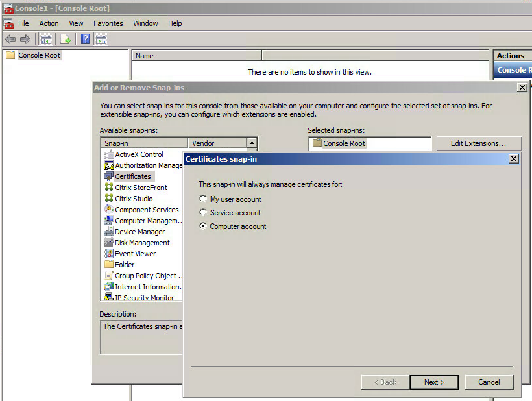This screenshot has width=532, height=401.
Task: Cancel the Certificates snap-in dialog
Action: [489, 382]
